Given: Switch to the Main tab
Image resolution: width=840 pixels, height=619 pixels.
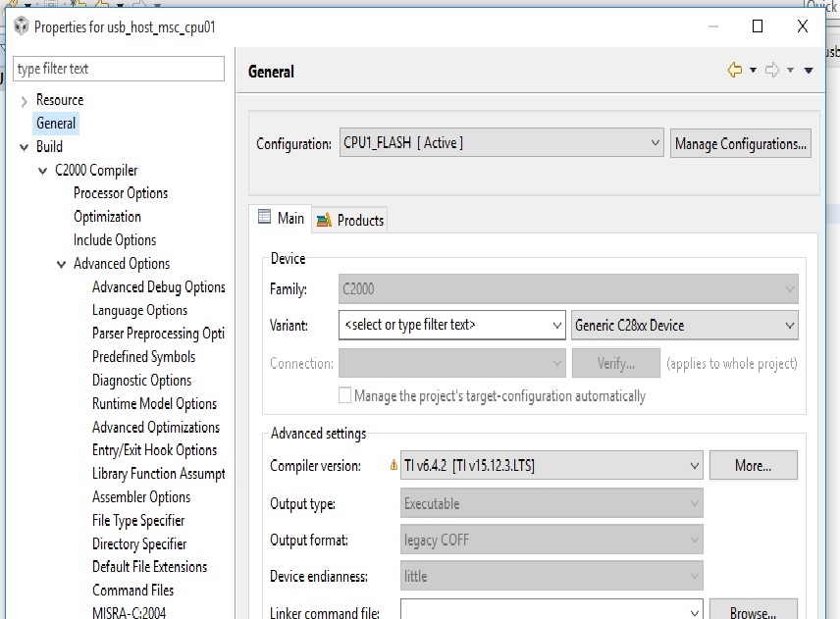Looking at the screenshot, I should point(281,219).
